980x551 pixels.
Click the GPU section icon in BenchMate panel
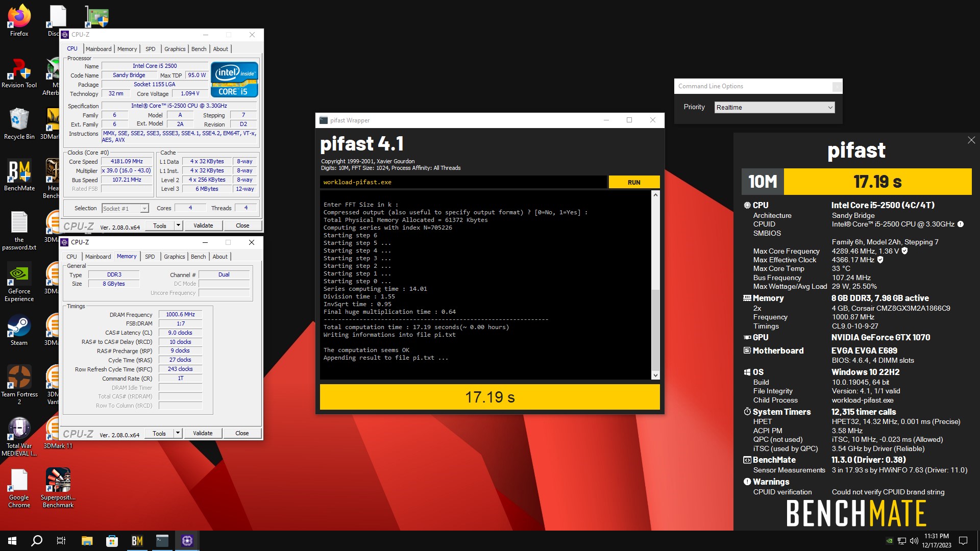pyautogui.click(x=747, y=337)
